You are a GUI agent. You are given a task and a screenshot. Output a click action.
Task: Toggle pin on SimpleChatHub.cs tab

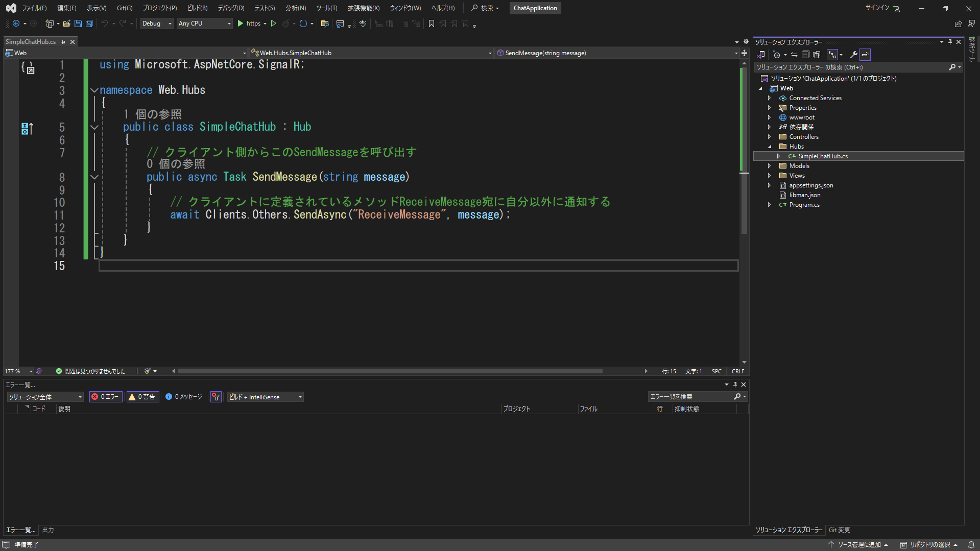click(63, 42)
